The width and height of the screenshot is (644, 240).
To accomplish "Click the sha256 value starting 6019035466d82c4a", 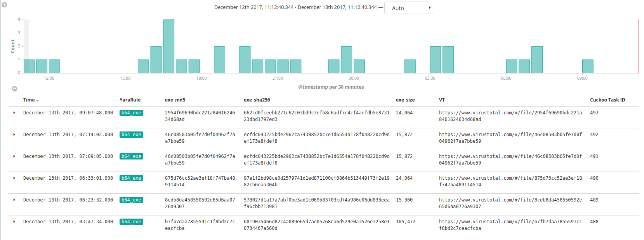I will point(316,225).
